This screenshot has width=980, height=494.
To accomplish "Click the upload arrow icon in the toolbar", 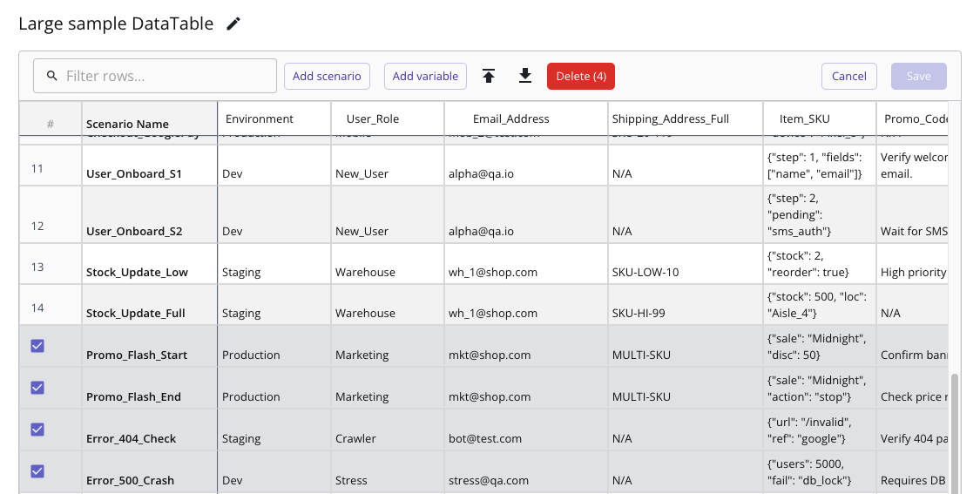I will click(x=489, y=77).
